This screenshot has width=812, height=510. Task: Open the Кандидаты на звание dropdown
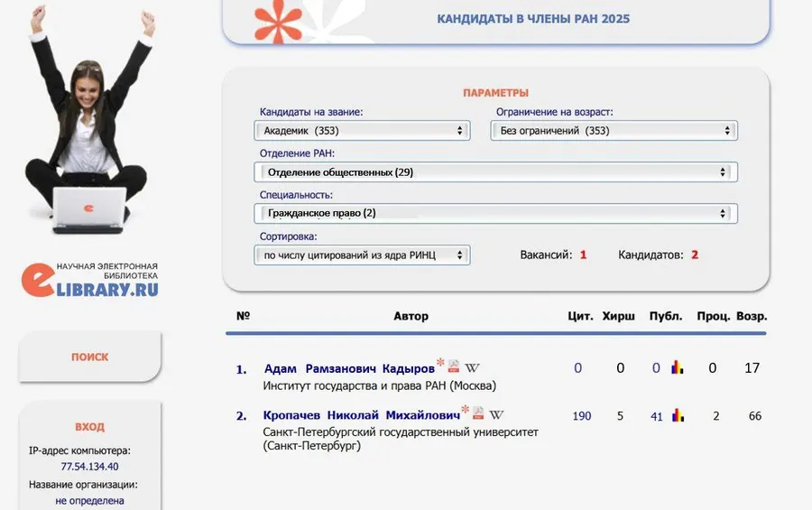pos(362,131)
